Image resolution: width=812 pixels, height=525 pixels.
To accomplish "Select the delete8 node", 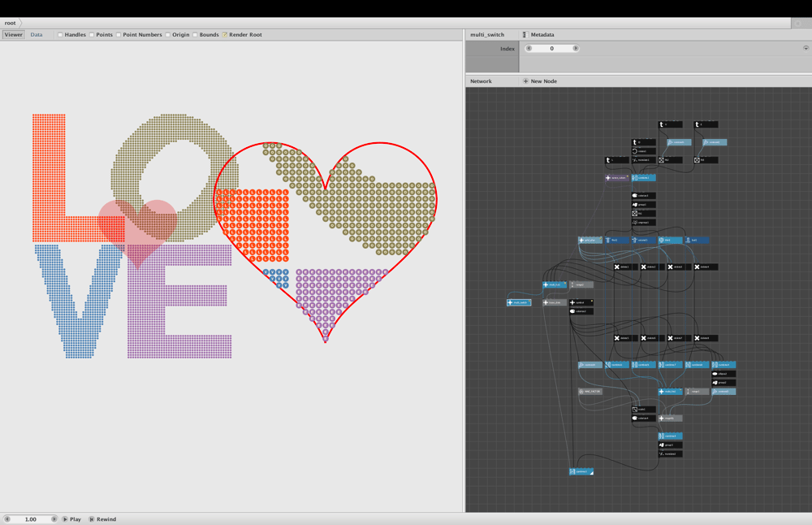I will pos(706,338).
